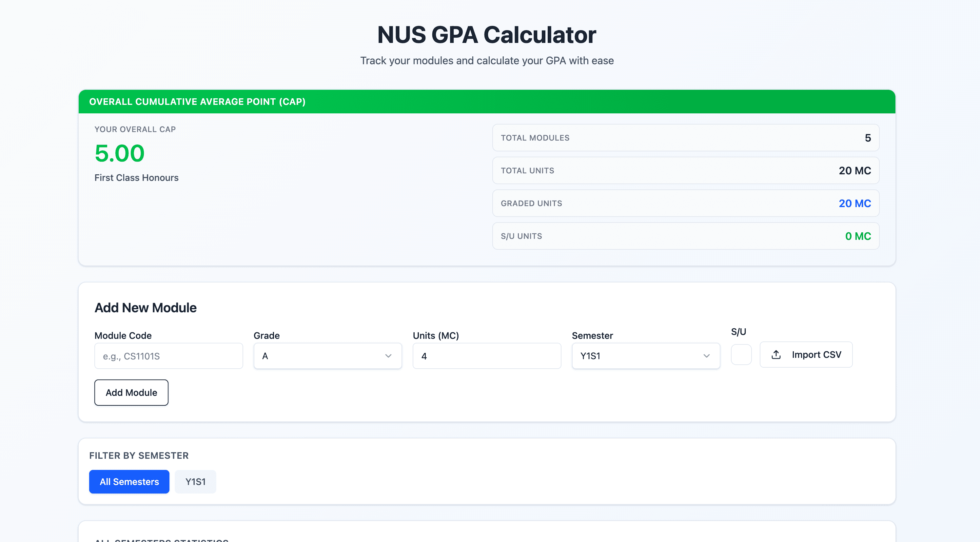The height and width of the screenshot is (542, 980).
Task: Switch to the Y1S1 semester filter
Action: click(195, 481)
